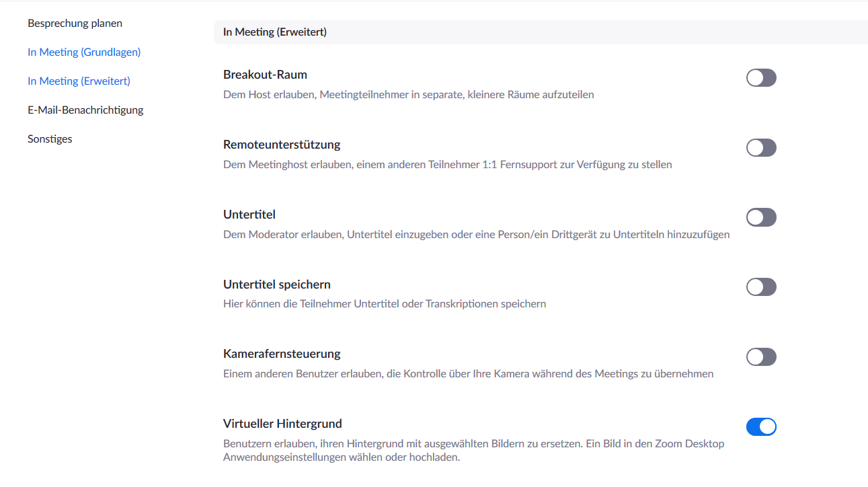Enable Kamerafernsteuerung toggle
The width and height of the screenshot is (868, 487).
761,357
